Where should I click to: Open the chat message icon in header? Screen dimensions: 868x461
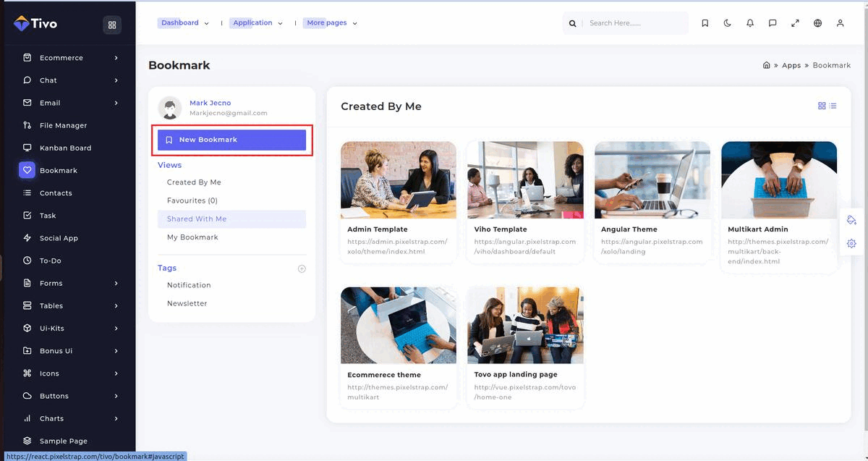point(773,23)
